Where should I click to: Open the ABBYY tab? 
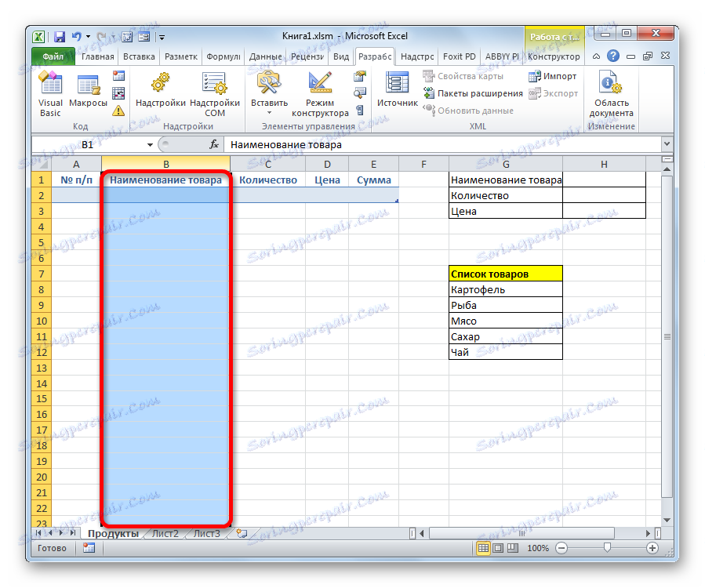(x=501, y=56)
